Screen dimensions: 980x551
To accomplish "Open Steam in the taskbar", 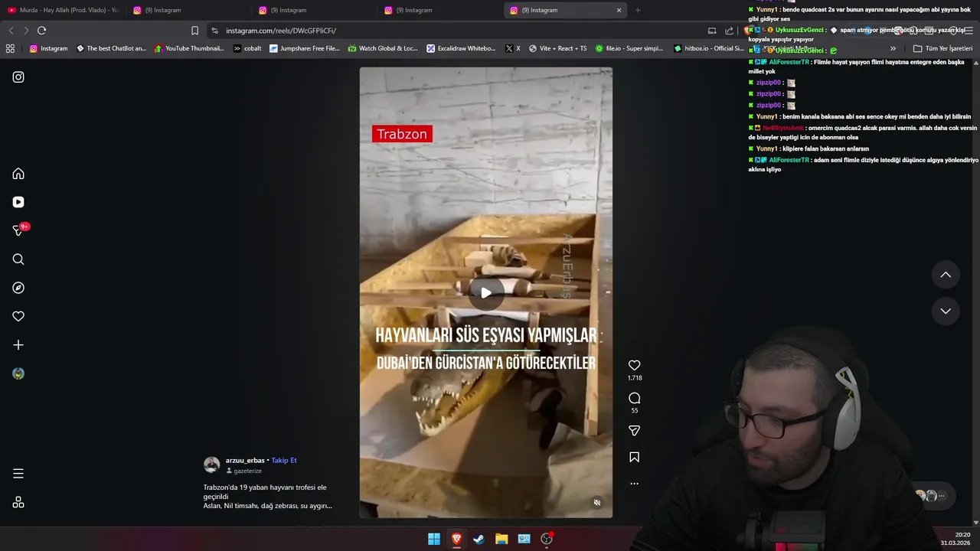I will click(x=479, y=539).
